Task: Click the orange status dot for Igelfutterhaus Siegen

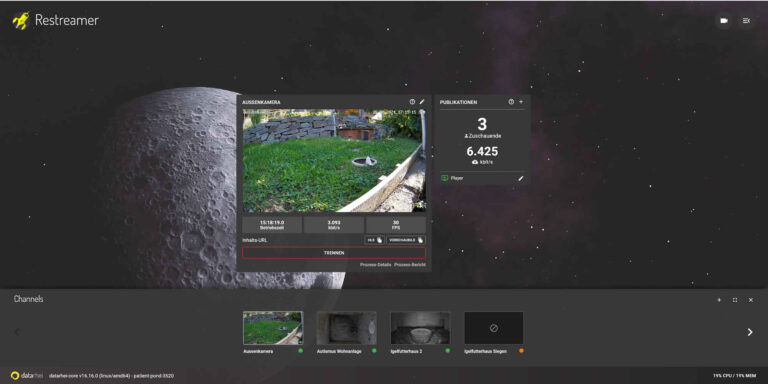Action: coord(521,351)
